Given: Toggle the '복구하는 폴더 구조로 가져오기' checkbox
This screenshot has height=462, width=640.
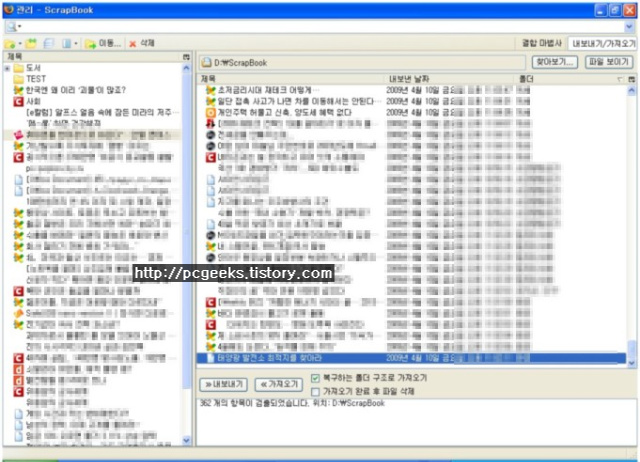Looking at the screenshot, I should 316,378.
